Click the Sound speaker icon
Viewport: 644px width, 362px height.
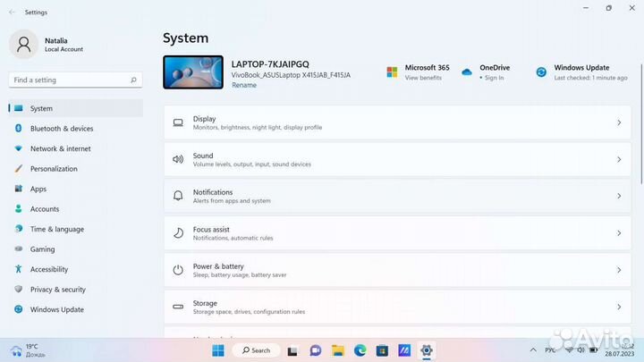coord(178,159)
